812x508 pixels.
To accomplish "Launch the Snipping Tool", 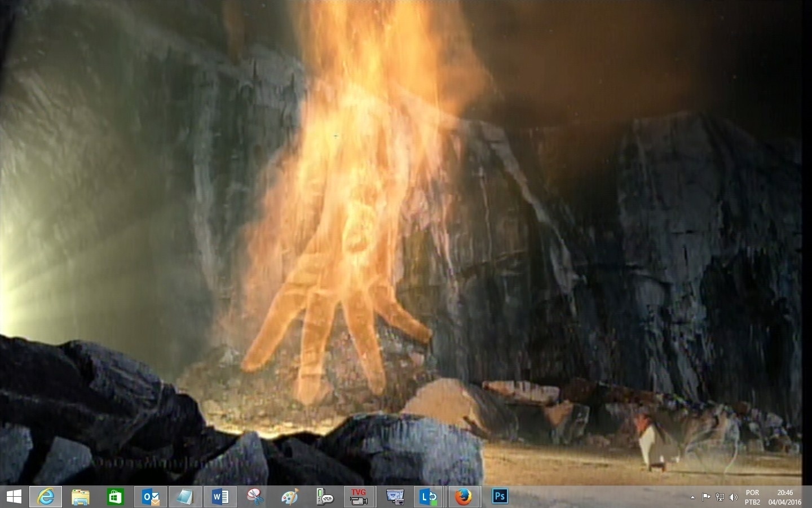I will coord(255,497).
